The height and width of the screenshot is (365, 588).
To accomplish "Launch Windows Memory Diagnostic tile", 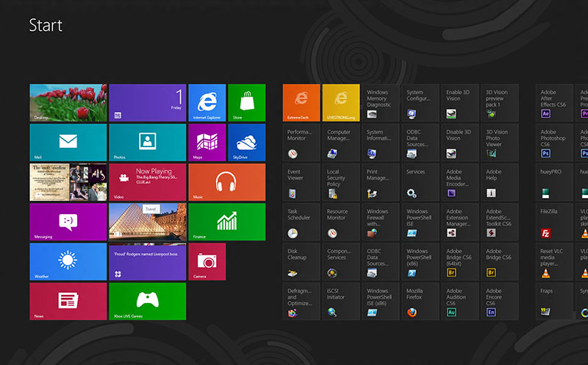I will (x=381, y=102).
